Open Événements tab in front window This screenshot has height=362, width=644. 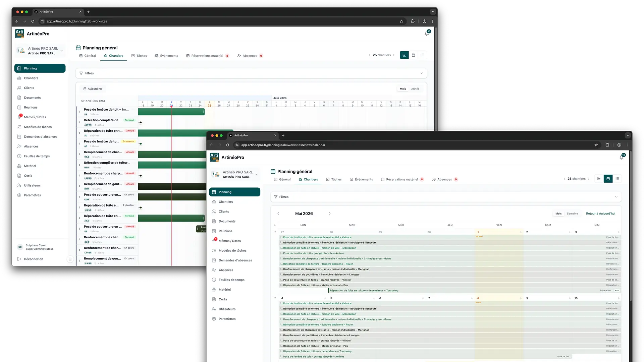point(361,179)
